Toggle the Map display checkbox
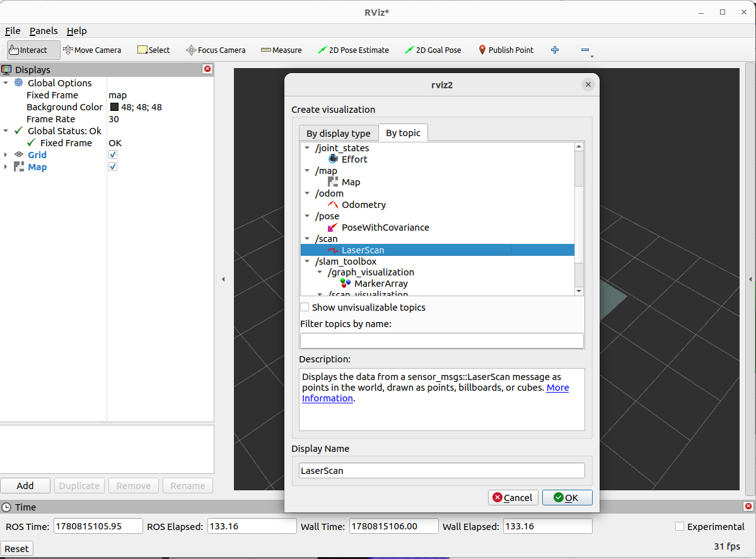The height and width of the screenshot is (559, 756). point(113,167)
